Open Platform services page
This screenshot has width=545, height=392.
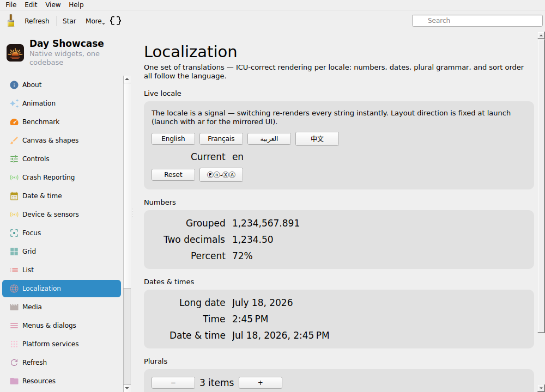62,344
